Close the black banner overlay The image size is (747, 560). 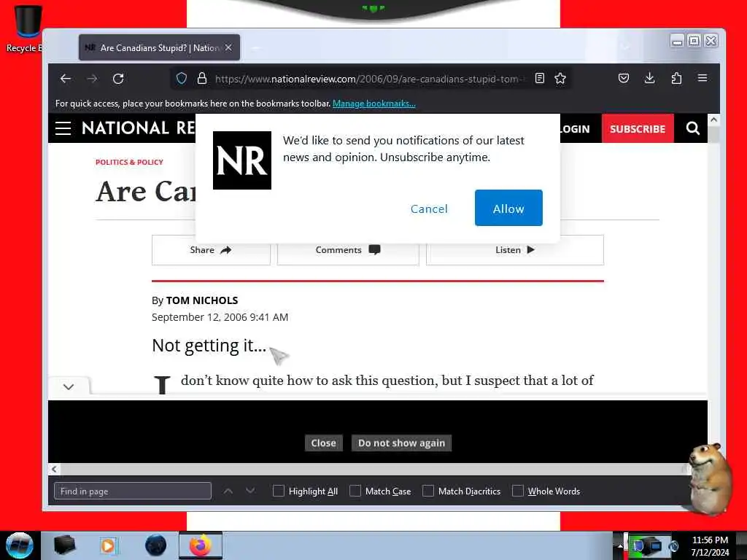coord(323,443)
